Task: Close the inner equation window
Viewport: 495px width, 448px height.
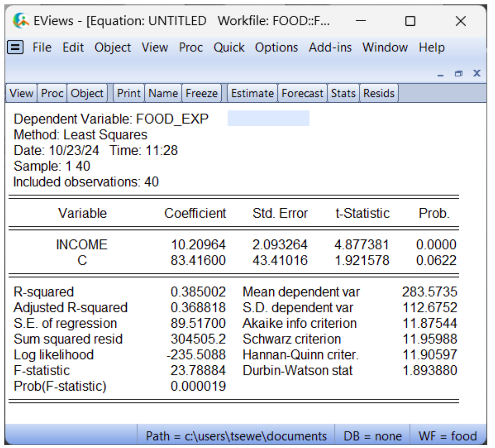Action: 477,73
